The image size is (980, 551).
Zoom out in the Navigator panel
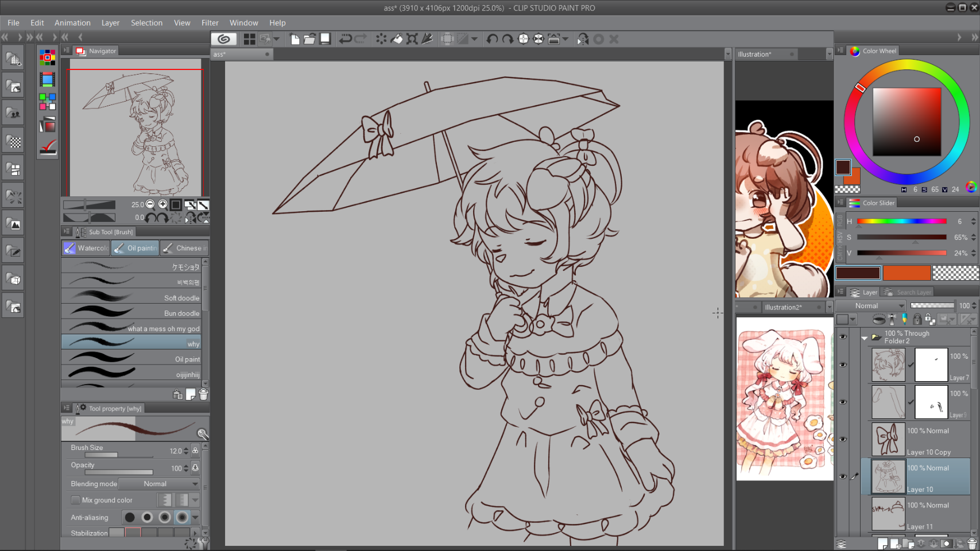(150, 204)
